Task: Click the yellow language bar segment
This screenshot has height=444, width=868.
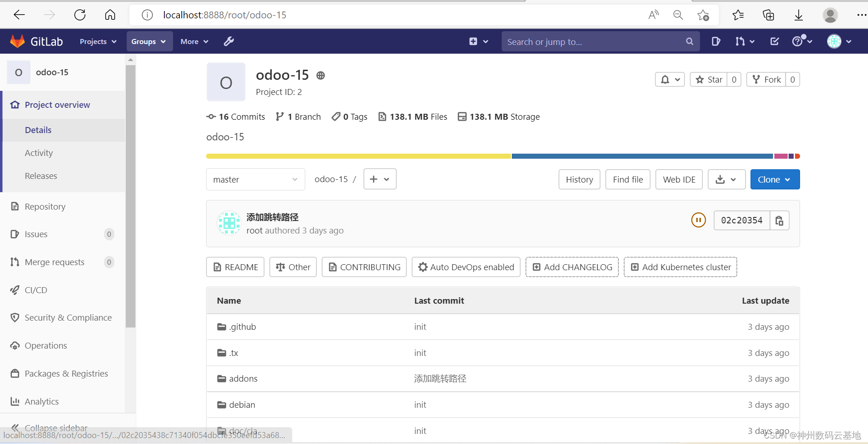Action: coord(358,156)
